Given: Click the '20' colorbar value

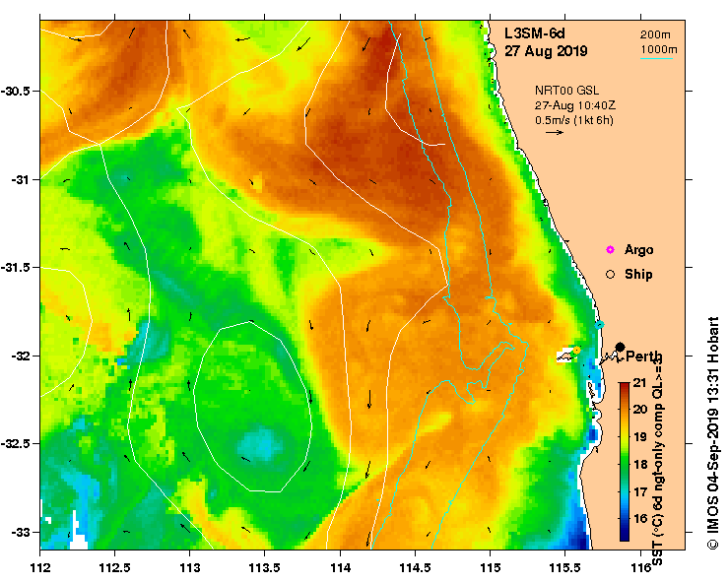Looking at the screenshot, I should (x=639, y=410).
